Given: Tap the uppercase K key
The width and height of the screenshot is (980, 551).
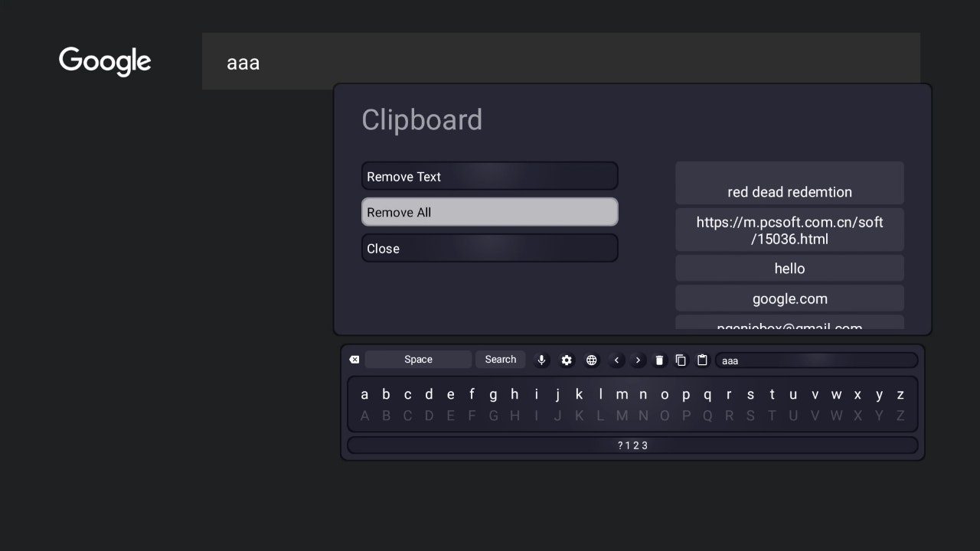Looking at the screenshot, I should coord(579,416).
